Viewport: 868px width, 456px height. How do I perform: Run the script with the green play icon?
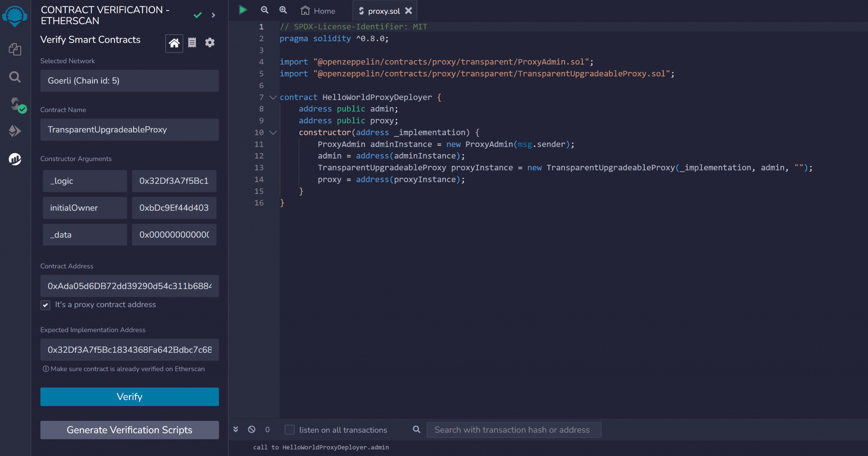tap(242, 10)
